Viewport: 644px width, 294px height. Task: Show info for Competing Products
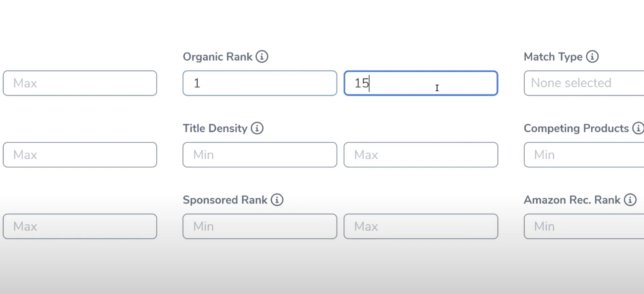tap(638, 128)
